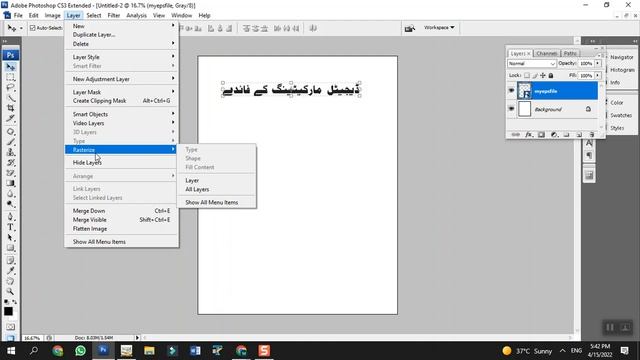Open the Navigator panel

coord(622,58)
